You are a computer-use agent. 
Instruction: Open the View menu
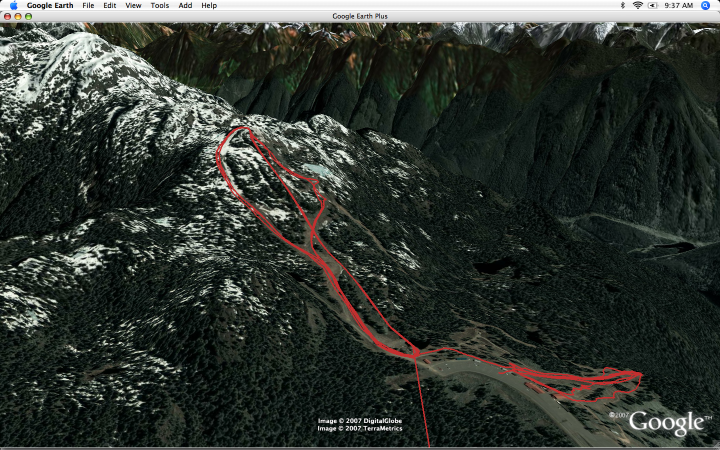pos(133,6)
